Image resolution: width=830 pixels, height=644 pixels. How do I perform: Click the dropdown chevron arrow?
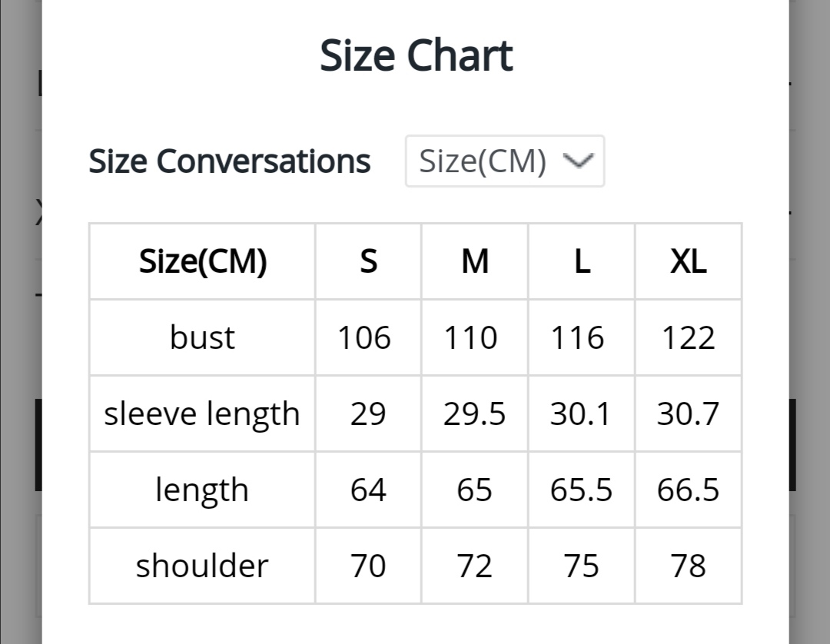tap(578, 161)
